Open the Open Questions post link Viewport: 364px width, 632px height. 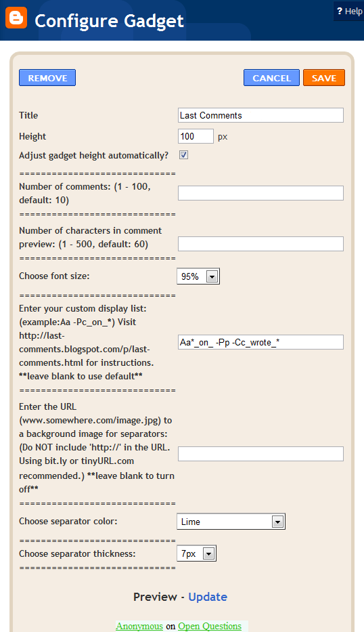(x=210, y=626)
